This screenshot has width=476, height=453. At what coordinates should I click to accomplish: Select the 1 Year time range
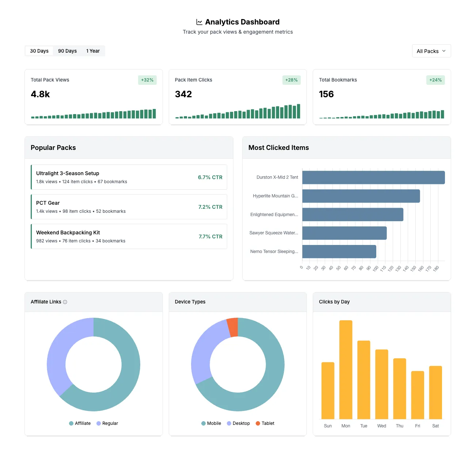[x=93, y=51]
